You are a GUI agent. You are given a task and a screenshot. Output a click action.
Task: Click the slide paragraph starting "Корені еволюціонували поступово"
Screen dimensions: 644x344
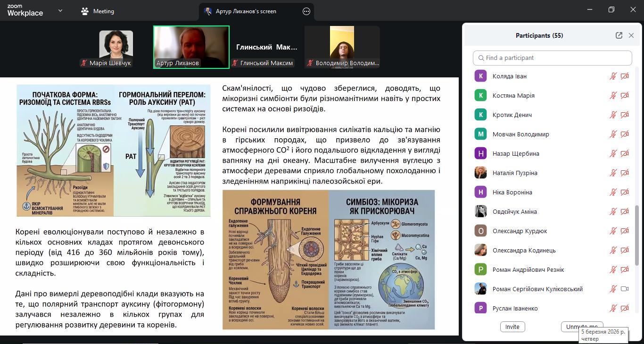[110, 252]
